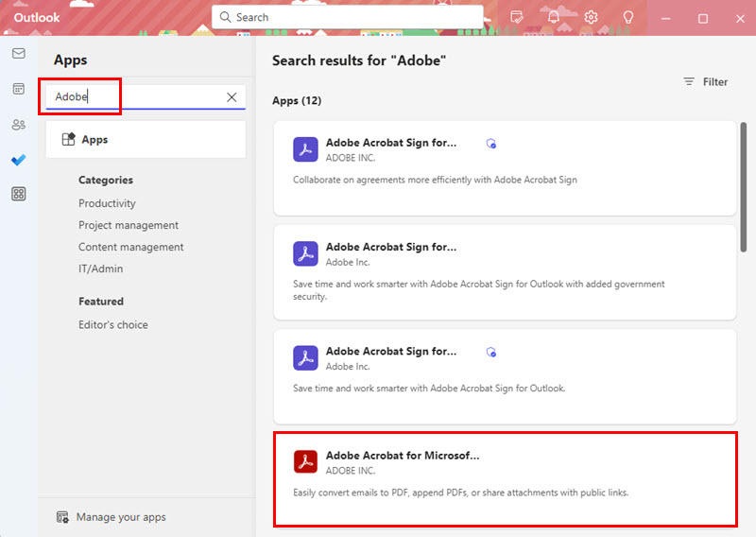Open the Apps grid icon in sidebar
Screen dimensions: 756x537
19,194
